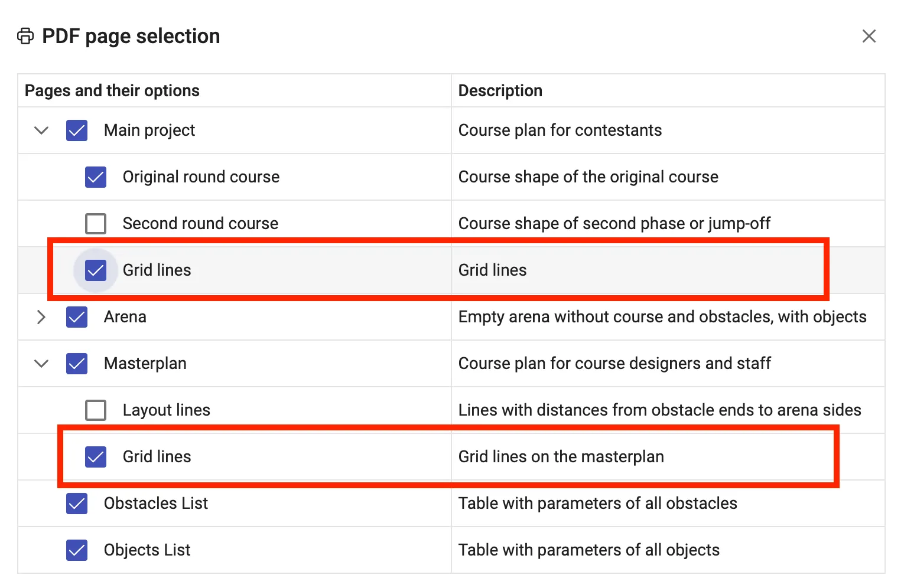Select the "Course plan for contestants" description cell
This screenshot has height=588, width=904.
click(560, 130)
